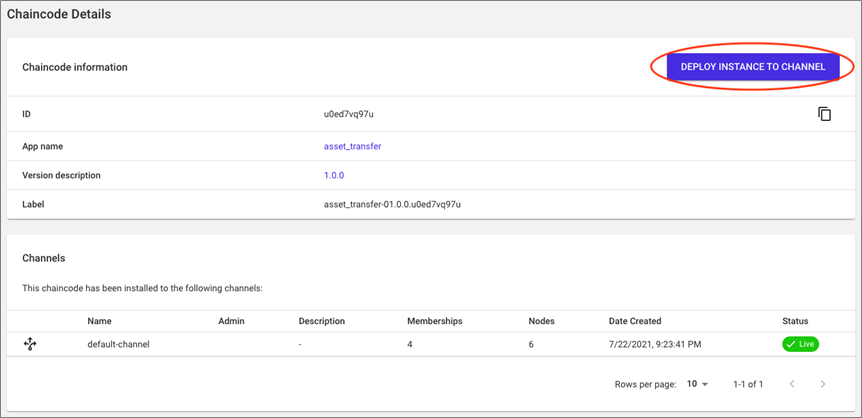This screenshot has width=862, height=418.
Task: Select the label value asset_transfer-01.0.0.u0ed7vq97u
Action: (x=392, y=205)
